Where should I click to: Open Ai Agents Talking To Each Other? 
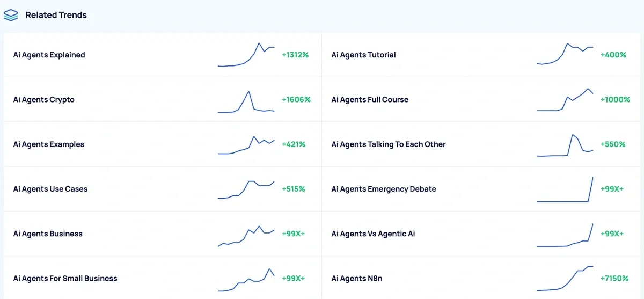389,144
